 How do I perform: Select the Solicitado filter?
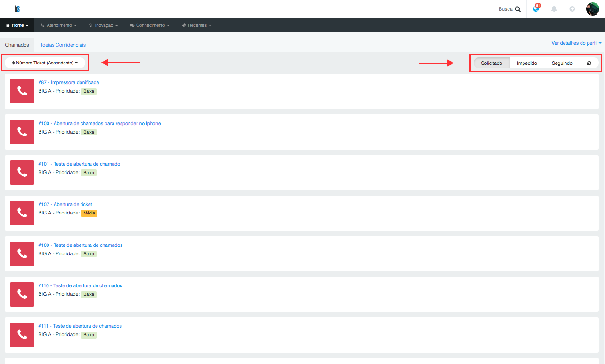pos(492,63)
